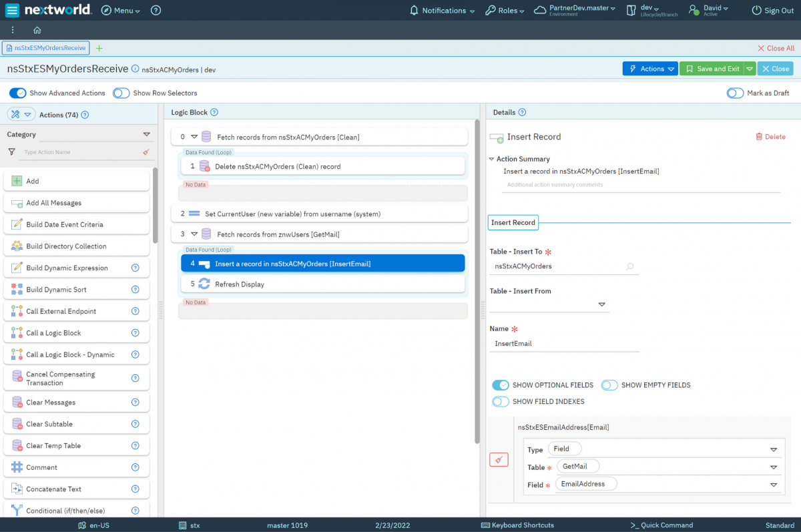Add a new tab with the green plus
Viewport: 801px width, 532px height.
99,48
